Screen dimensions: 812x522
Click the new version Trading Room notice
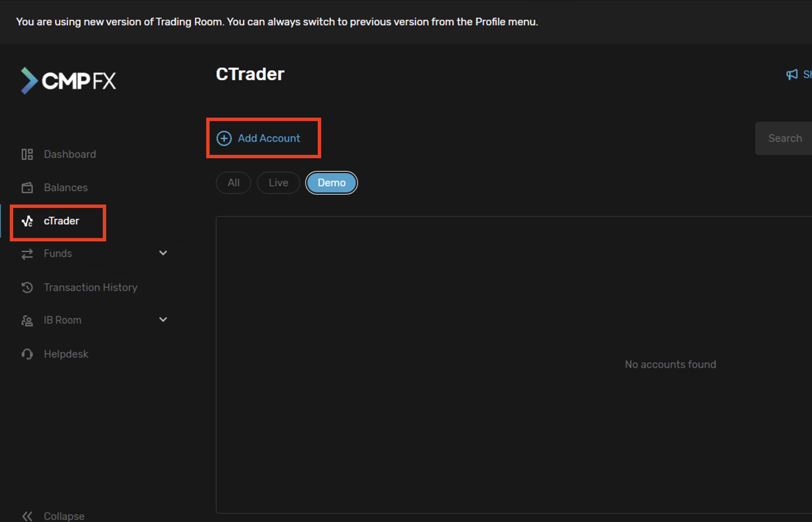pyautogui.click(x=277, y=22)
